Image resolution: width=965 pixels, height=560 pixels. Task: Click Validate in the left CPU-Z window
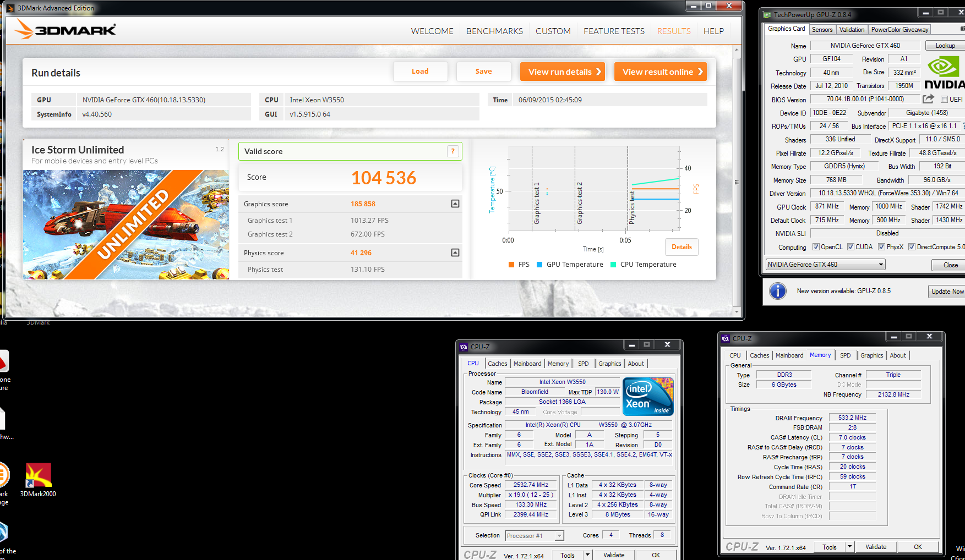pyautogui.click(x=614, y=555)
